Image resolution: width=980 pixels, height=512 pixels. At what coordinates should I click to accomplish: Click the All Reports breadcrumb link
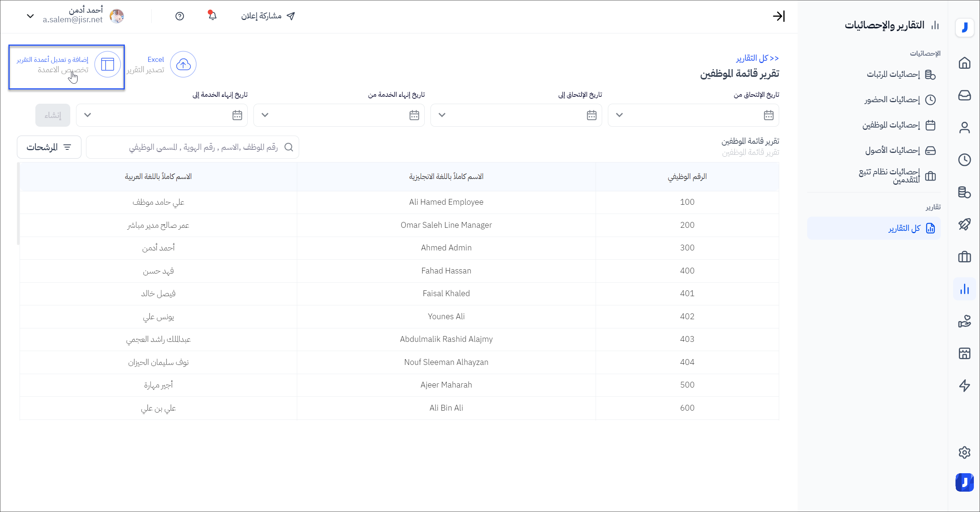[x=757, y=58]
